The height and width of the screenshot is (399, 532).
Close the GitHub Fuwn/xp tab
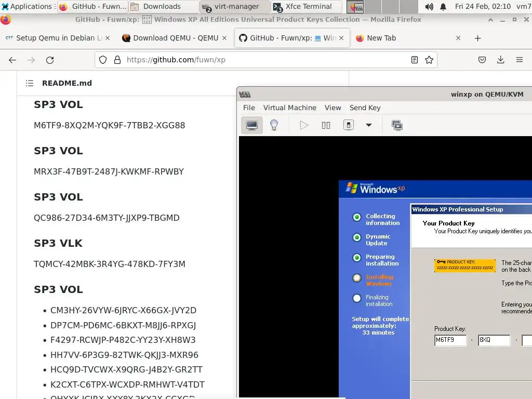point(341,38)
